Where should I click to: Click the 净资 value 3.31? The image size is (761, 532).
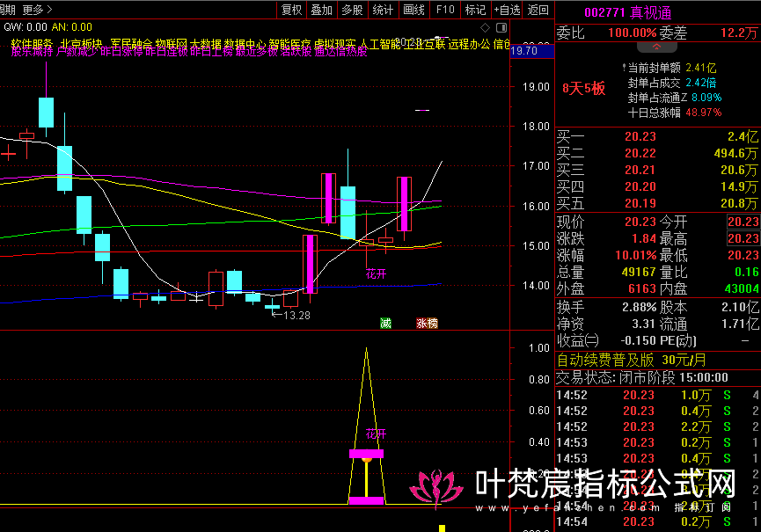point(643,324)
